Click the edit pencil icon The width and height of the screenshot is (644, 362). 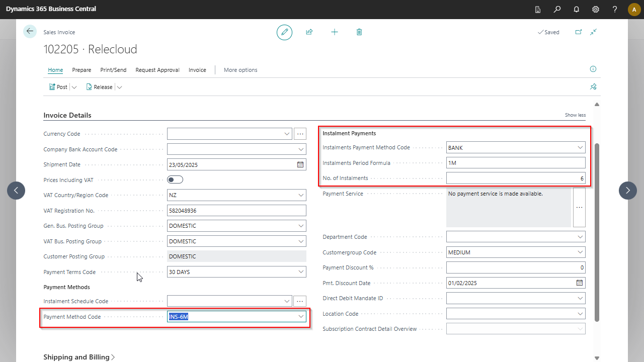click(284, 32)
